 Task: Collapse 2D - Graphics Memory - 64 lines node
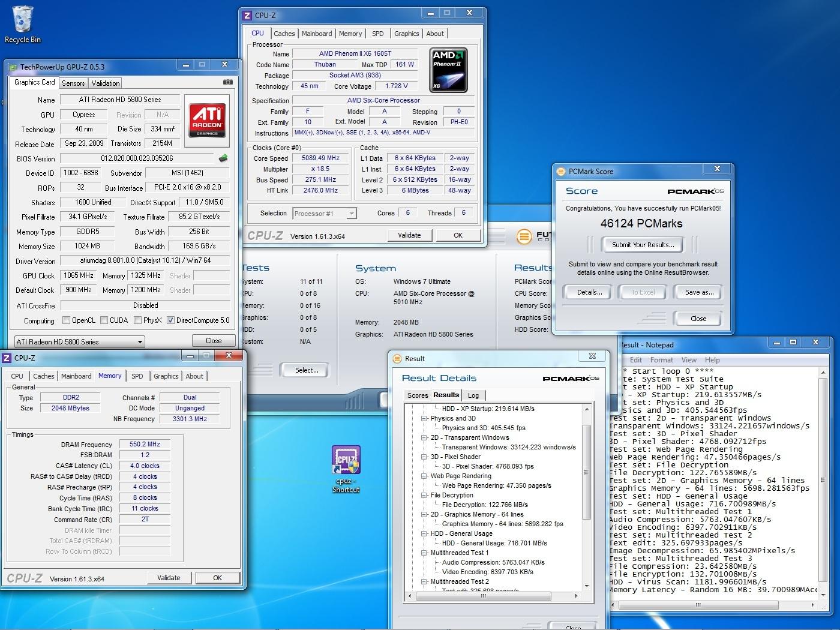(x=424, y=514)
